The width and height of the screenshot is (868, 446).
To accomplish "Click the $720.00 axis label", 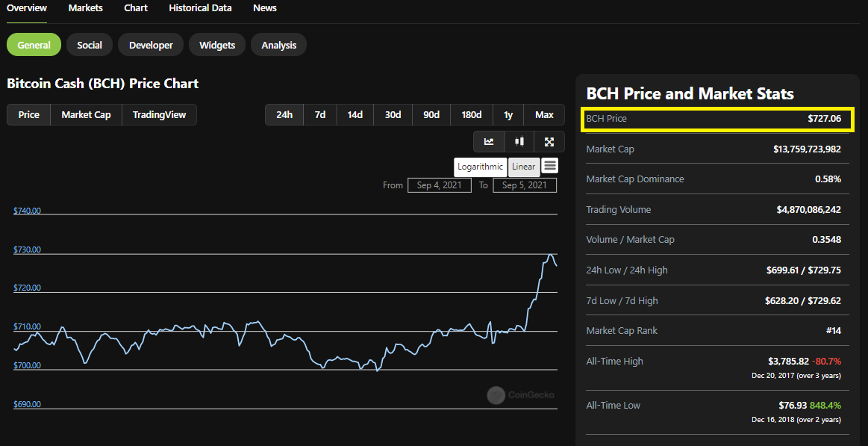I will click(x=27, y=288).
